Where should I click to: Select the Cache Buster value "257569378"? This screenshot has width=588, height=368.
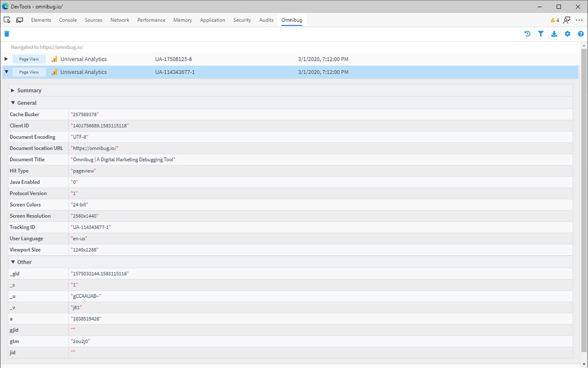pos(85,115)
